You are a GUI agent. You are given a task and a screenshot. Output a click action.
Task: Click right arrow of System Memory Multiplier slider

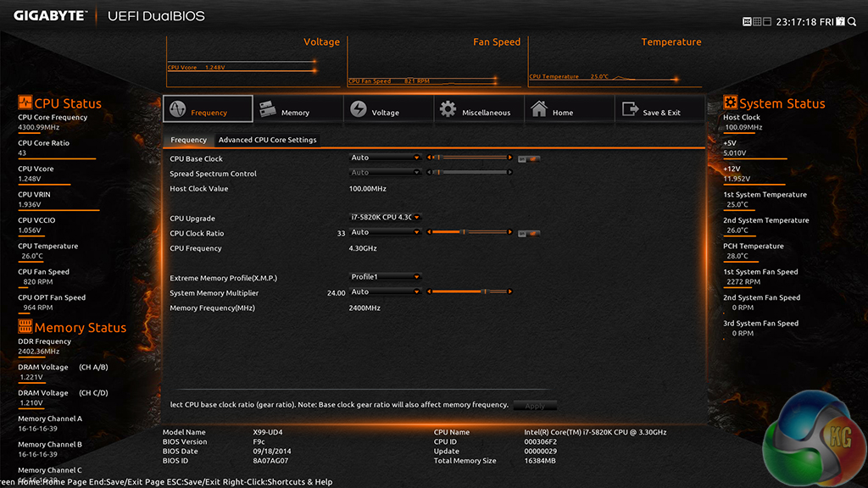[511, 292]
